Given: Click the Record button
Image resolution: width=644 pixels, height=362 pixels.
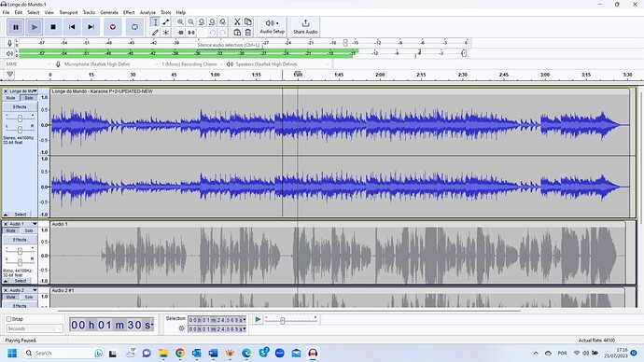Looking at the screenshot, I should [x=113, y=27].
